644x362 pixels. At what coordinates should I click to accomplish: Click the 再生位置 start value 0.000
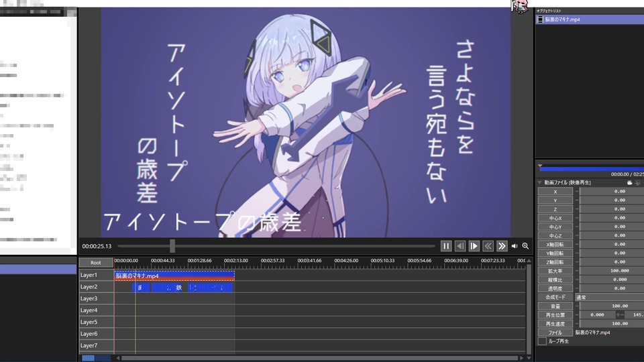598,315
